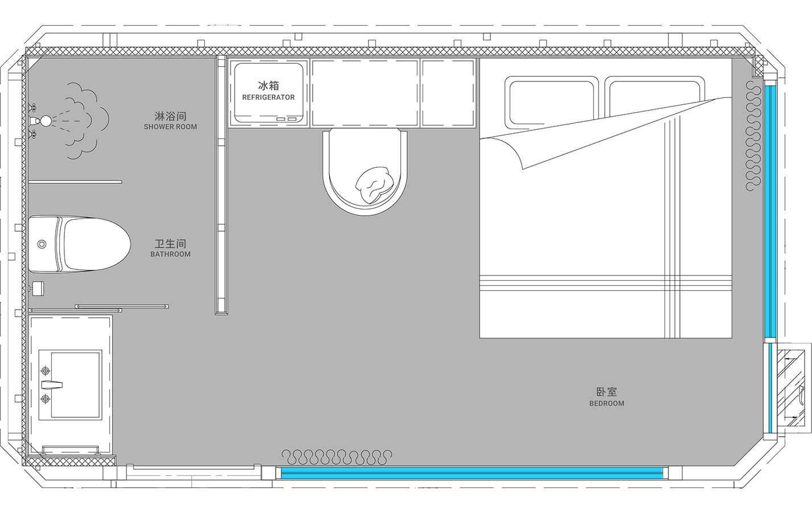Click the wavy curtain along the bottom window
The width and height of the screenshot is (812, 513).
click(337, 457)
